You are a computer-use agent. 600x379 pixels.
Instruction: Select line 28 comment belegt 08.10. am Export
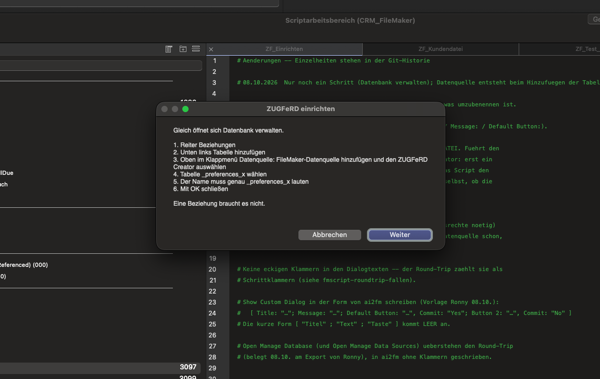(364, 357)
